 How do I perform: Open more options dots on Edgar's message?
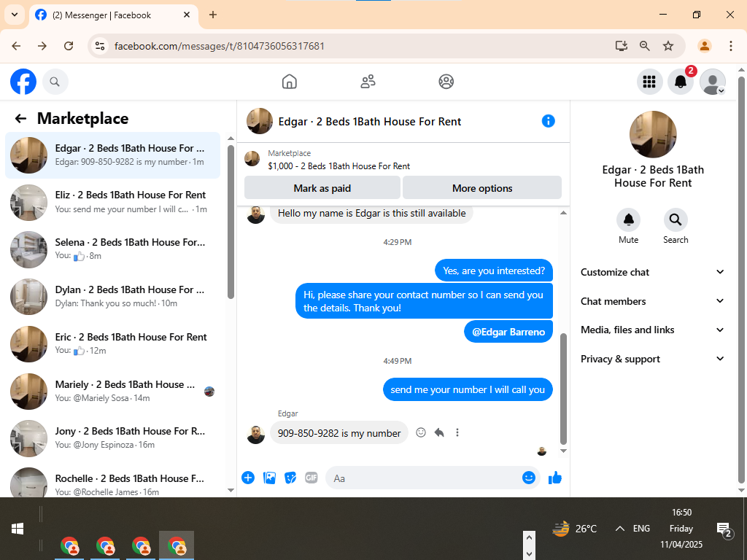coord(457,432)
